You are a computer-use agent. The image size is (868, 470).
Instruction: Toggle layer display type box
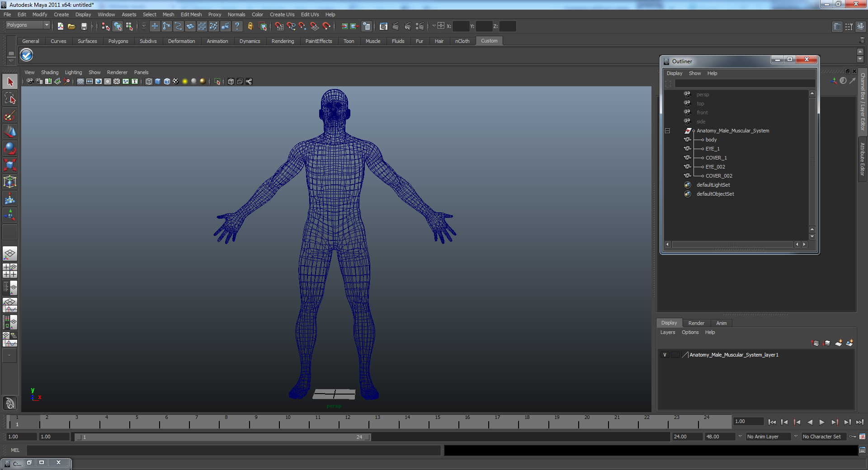coord(675,355)
